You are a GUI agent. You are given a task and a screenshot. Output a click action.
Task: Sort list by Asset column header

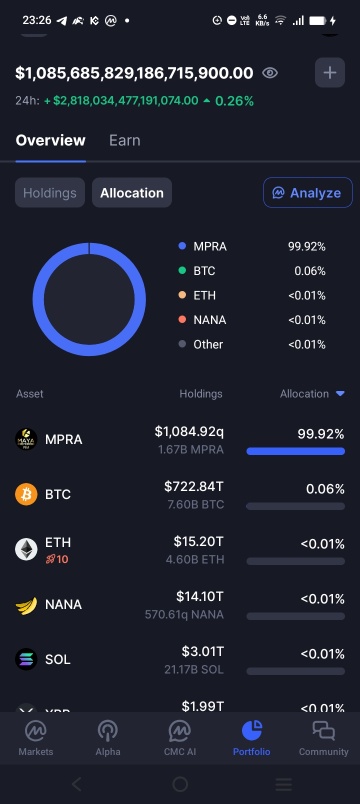pyautogui.click(x=30, y=394)
